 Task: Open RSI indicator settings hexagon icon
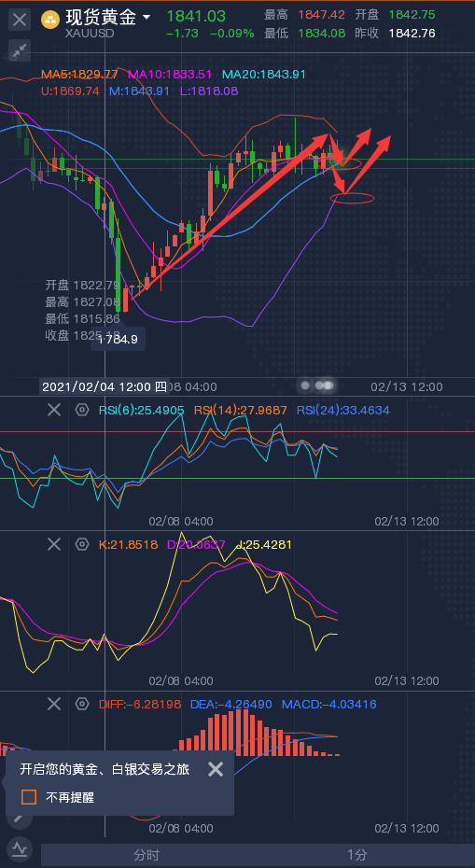(82, 410)
